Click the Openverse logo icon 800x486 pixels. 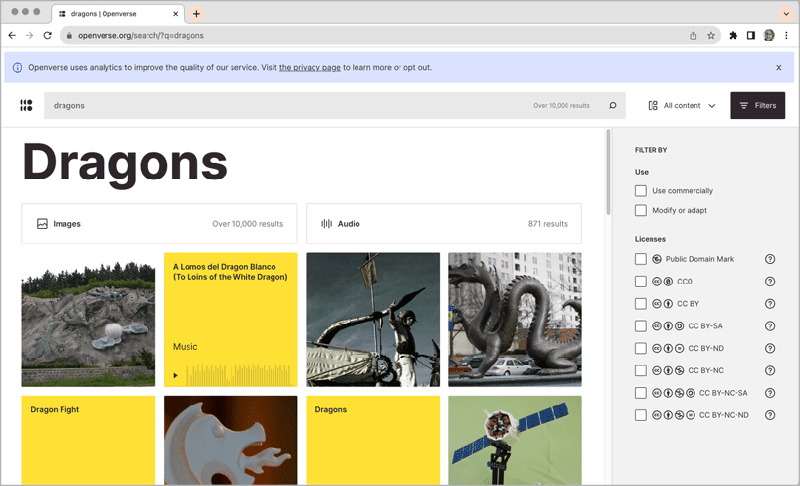[26, 106]
